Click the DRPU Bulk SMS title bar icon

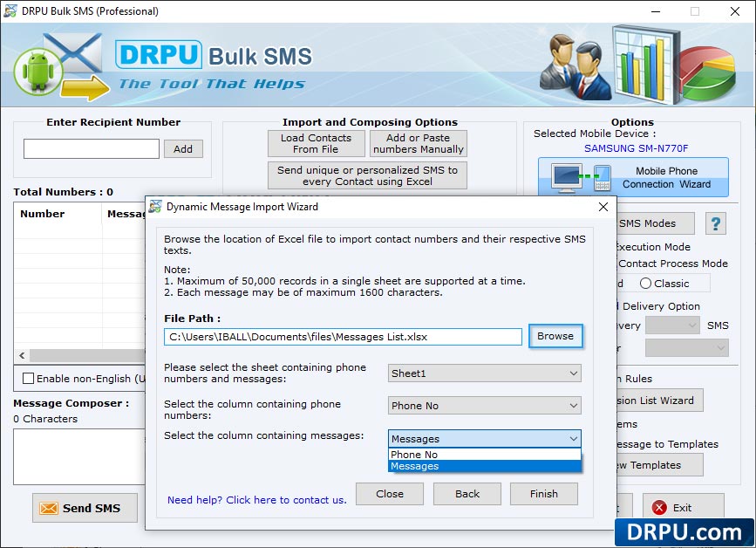click(10, 10)
